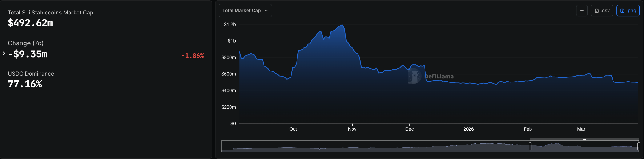Click the $600m y-axis label
644x159 pixels.
point(229,74)
